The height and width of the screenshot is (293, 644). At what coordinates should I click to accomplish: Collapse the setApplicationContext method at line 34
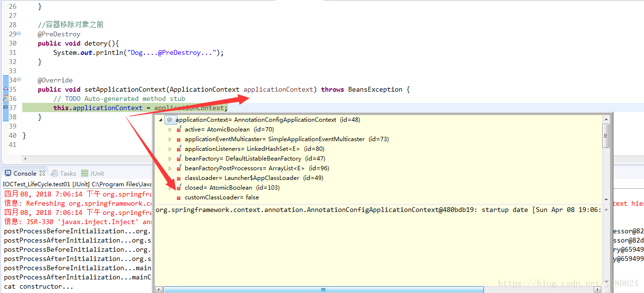tap(18, 80)
